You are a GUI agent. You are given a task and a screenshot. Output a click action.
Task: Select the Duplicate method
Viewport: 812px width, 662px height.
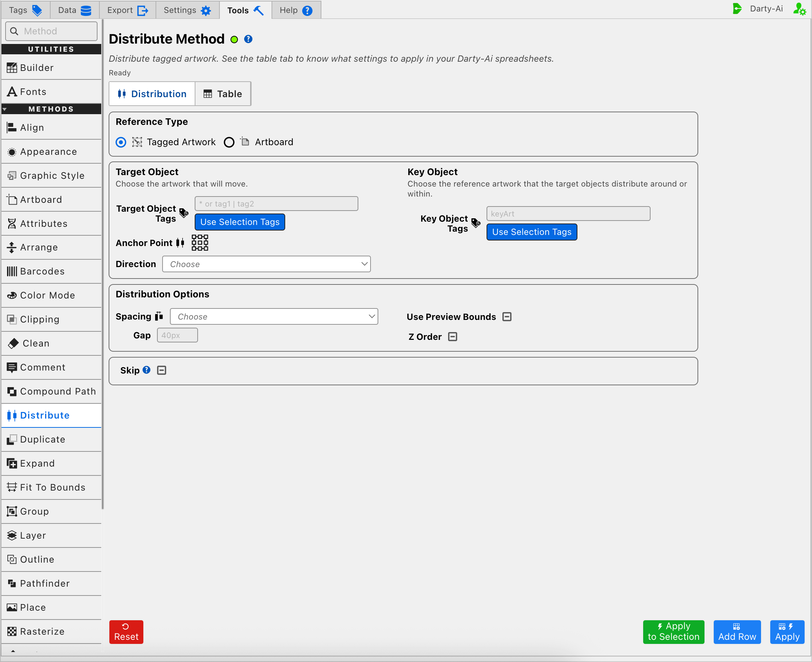pos(51,439)
